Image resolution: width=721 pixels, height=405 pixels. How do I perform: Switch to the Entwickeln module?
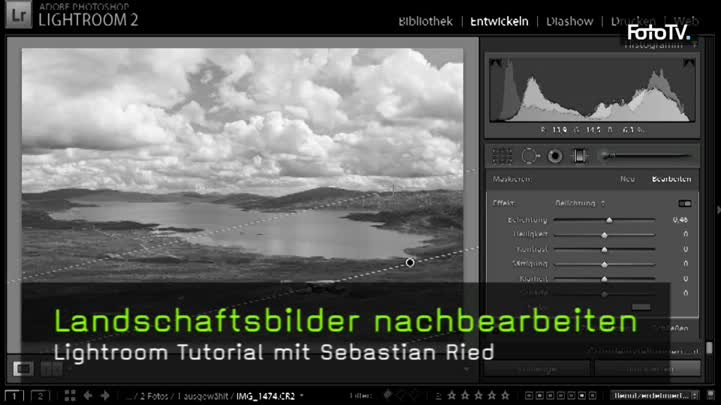tap(499, 21)
